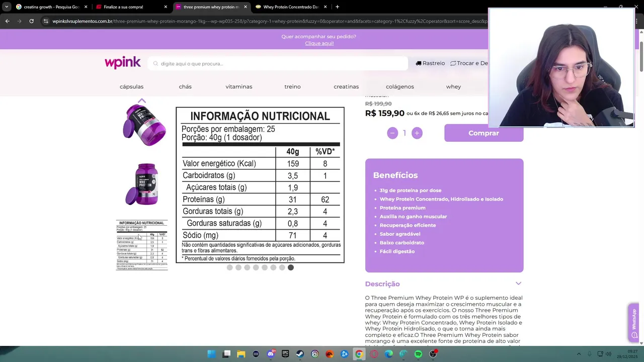The width and height of the screenshot is (644, 362).
Task: Open the vitaminas category menu
Action: point(239,86)
